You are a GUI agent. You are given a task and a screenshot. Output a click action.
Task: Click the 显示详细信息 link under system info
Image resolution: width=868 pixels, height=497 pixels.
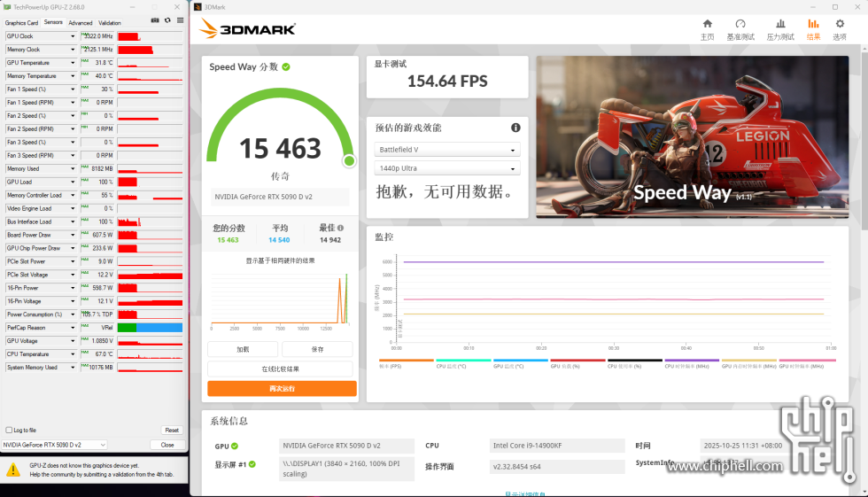[x=524, y=493]
